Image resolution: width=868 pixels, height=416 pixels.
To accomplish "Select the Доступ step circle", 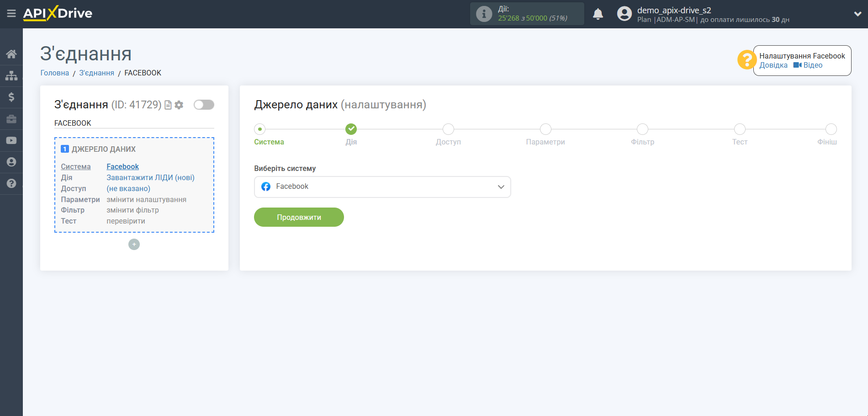I will 448,129.
